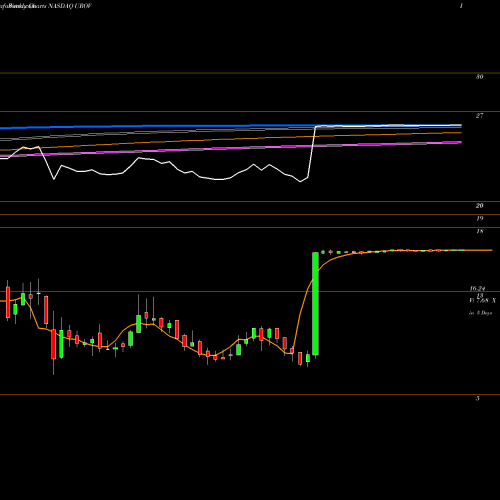Image resolution: width=500 pixels, height=500 pixels.
Task: Select the 27 price axis label
Action: tap(479, 116)
